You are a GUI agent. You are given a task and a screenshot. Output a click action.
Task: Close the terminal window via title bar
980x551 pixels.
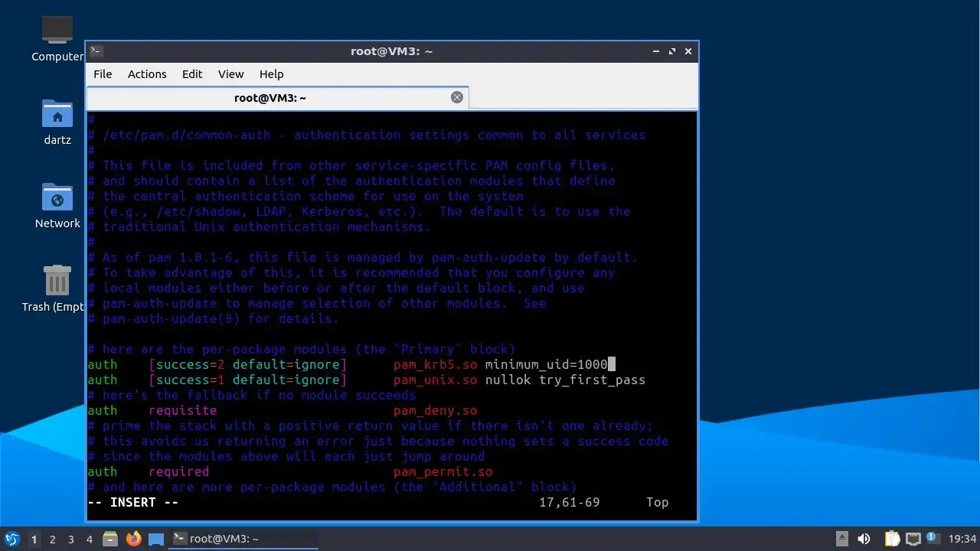(x=688, y=51)
